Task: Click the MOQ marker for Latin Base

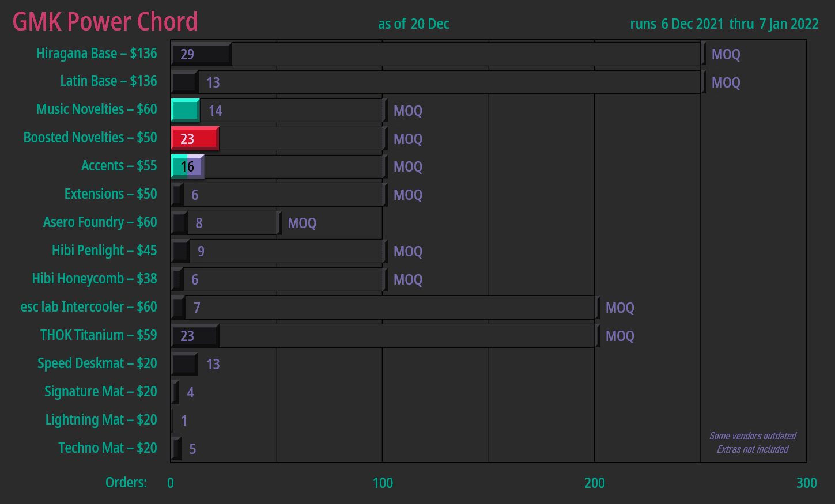Action: tap(725, 83)
